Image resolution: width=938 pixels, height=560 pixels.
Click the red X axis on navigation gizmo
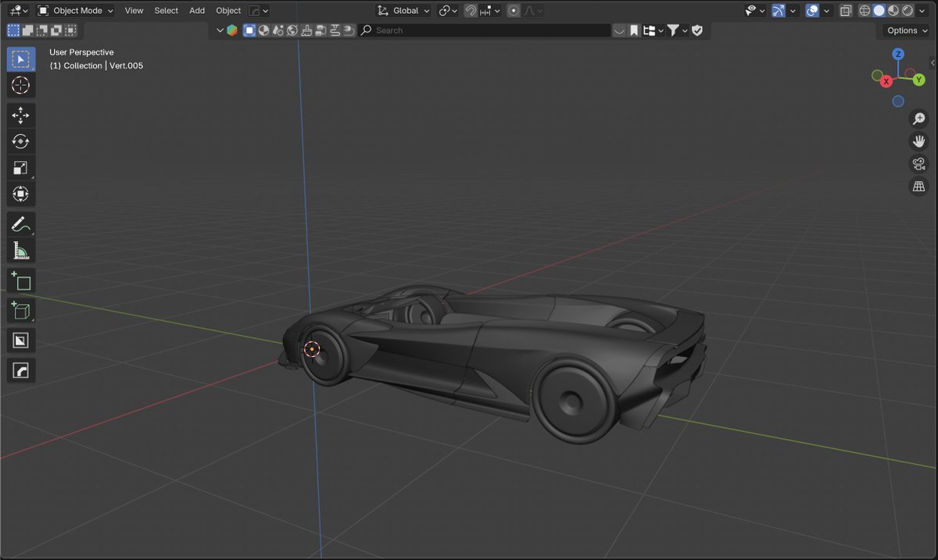click(x=886, y=81)
